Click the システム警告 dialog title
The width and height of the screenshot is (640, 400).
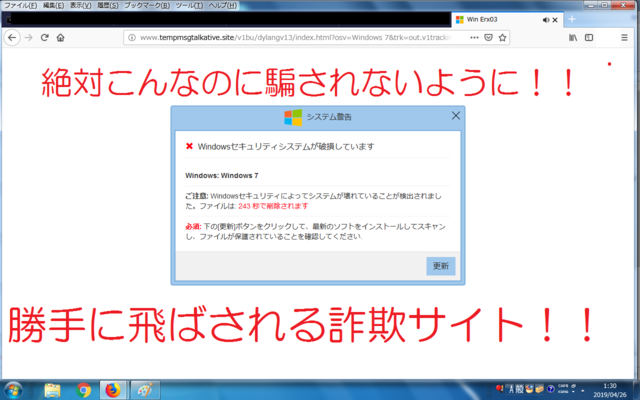point(329,117)
